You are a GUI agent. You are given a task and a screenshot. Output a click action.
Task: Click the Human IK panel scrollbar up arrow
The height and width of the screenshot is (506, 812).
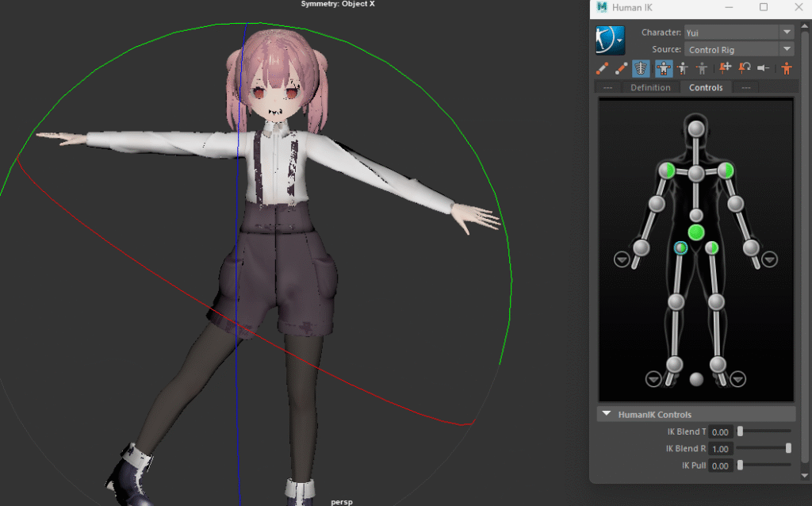click(x=804, y=25)
